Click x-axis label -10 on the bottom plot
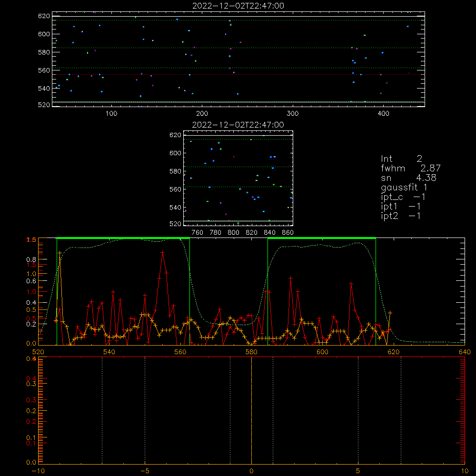The height and width of the screenshot is (476, 476). click(38, 471)
